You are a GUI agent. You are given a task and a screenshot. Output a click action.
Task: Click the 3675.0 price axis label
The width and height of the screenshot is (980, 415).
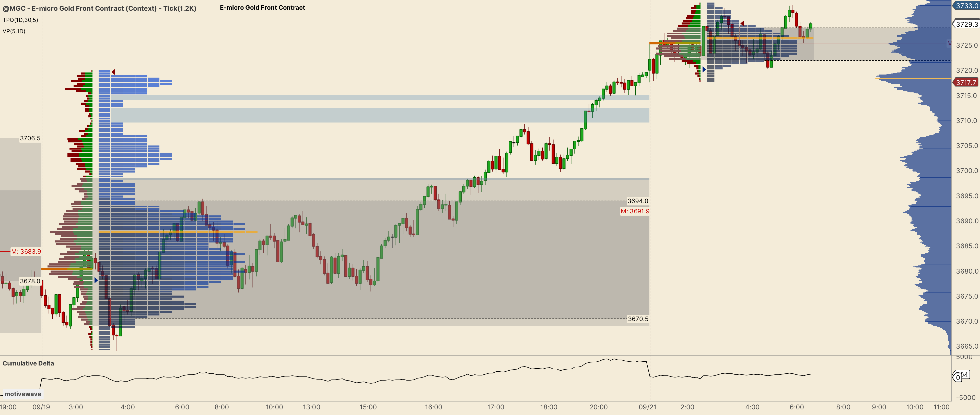click(x=967, y=296)
